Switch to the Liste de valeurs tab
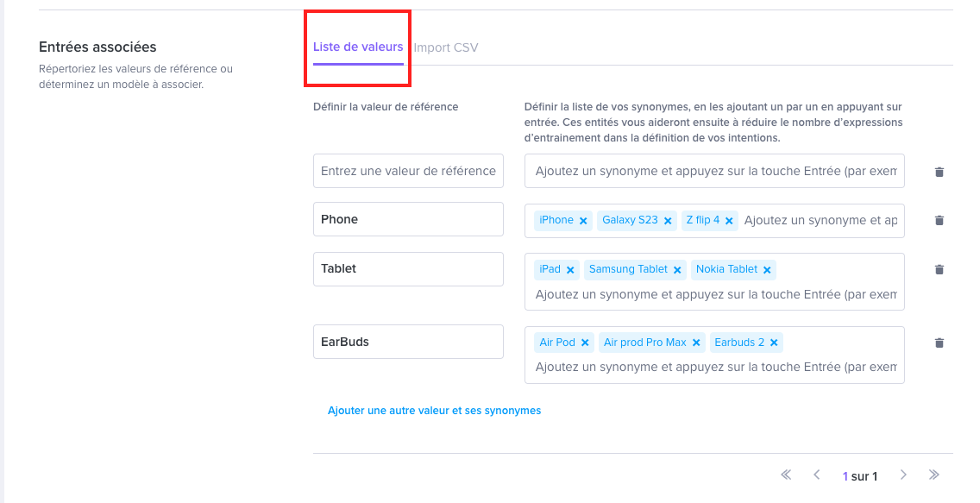This screenshot has height=503, width=980. click(x=358, y=47)
